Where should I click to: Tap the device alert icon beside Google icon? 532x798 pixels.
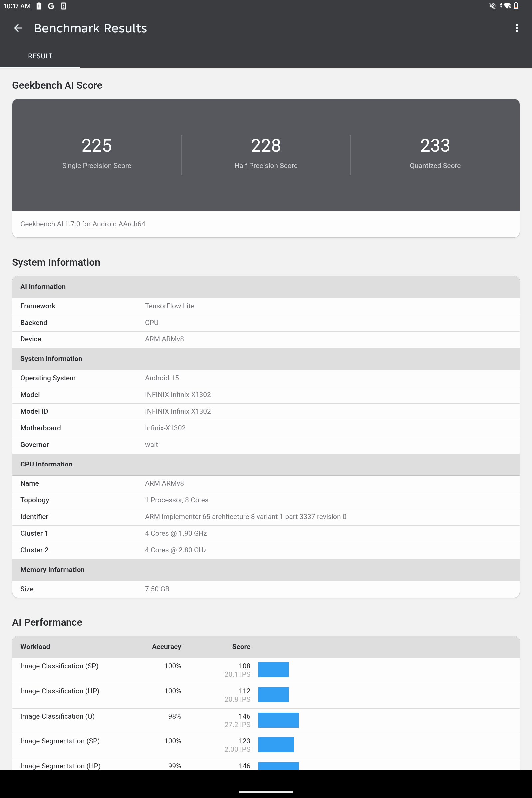(x=63, y=6)
